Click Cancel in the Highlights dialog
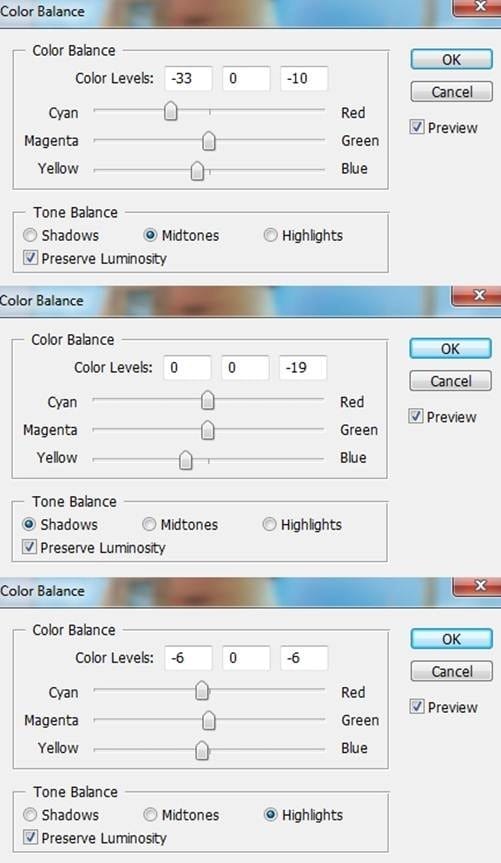 pyautogui.click(x=451, y=671)
